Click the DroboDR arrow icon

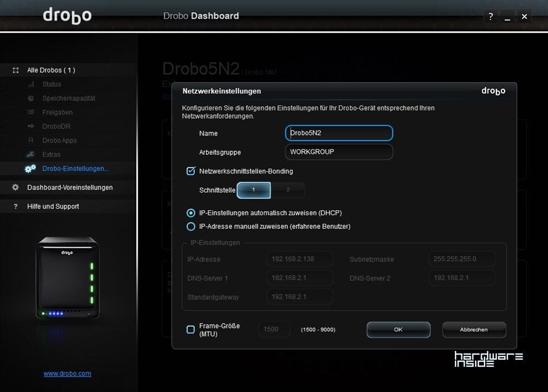[31, 126]
